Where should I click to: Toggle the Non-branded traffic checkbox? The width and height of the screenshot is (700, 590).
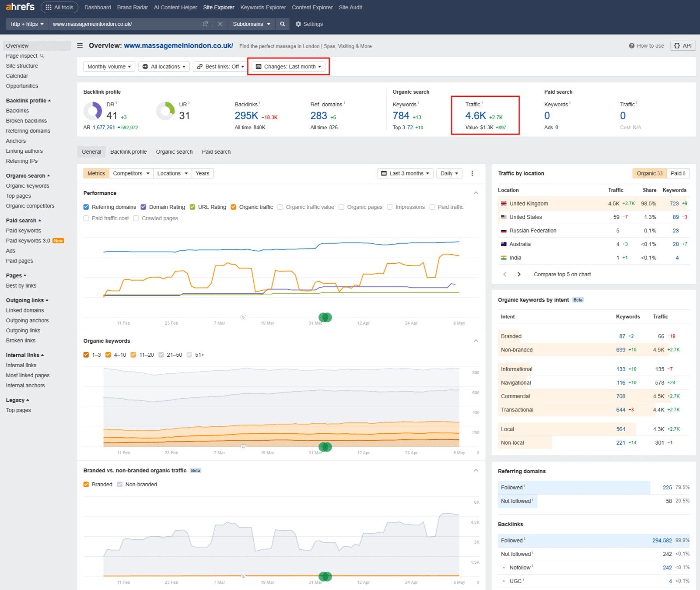(120, 485)
